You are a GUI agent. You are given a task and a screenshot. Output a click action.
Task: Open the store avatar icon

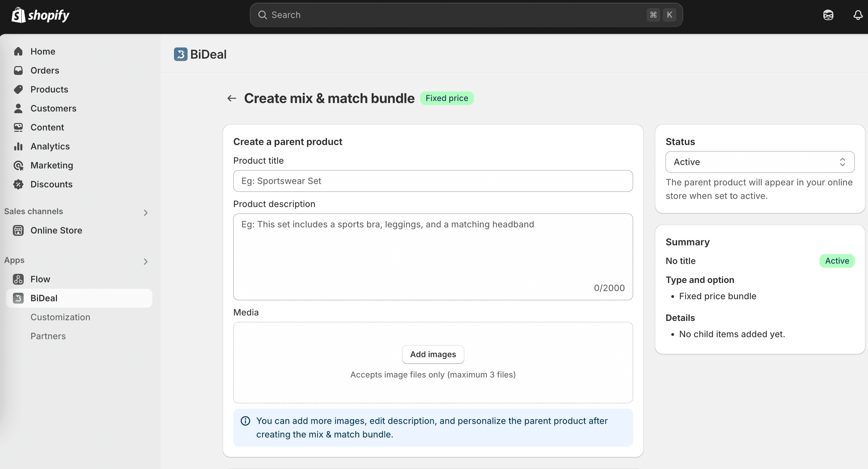[828, 15]
